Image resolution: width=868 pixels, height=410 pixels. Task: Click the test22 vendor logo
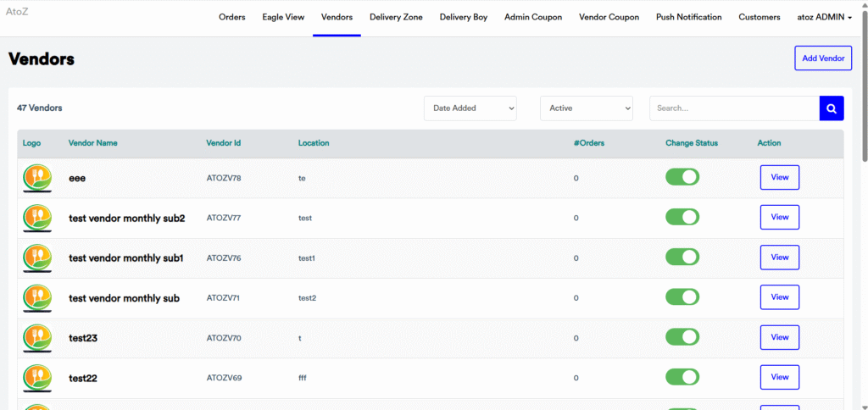[x=37, y=378]
